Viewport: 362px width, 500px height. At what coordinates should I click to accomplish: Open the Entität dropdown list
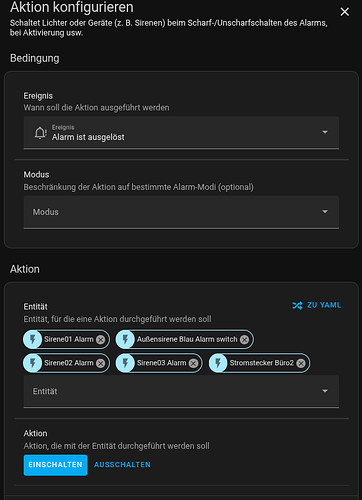181,391
